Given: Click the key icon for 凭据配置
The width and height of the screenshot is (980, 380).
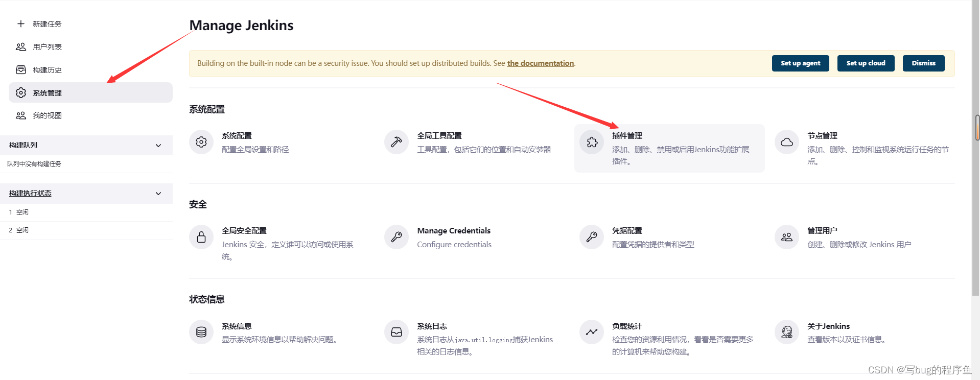Looking at the screenshot, I should [592, 237].
